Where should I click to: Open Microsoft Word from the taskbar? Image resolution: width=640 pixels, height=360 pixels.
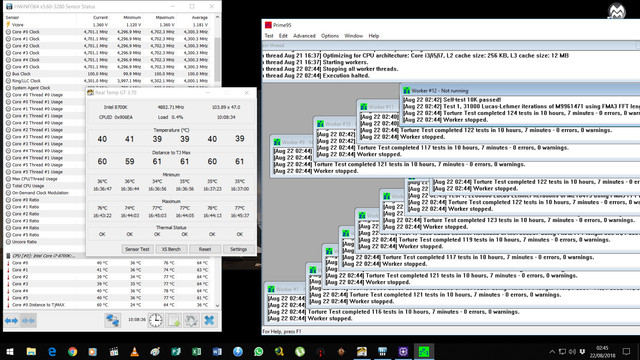pyautogui.click(x=217, y=351)
